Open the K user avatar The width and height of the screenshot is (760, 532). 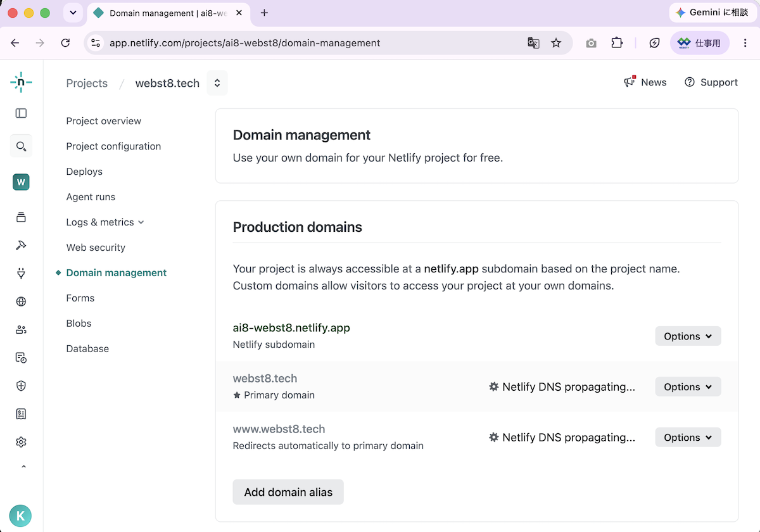coord(20,516)
